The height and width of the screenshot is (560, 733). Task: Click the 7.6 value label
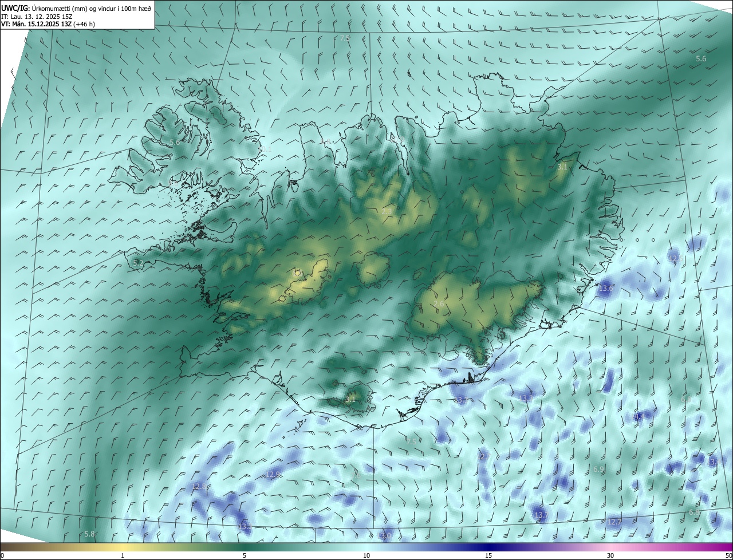pyautogui.click(x=356, y=475)
